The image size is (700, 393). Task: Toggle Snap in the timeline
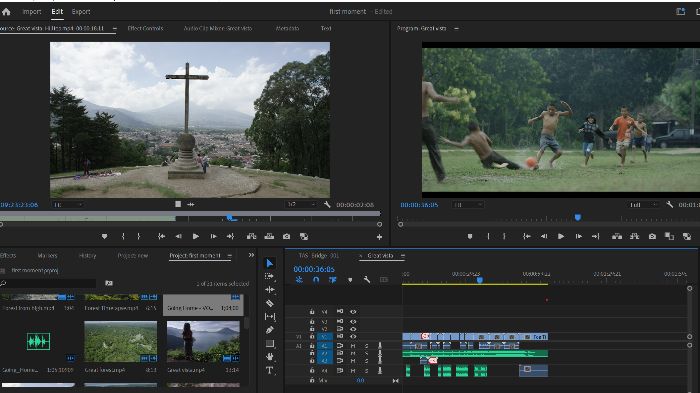(316, 280)
